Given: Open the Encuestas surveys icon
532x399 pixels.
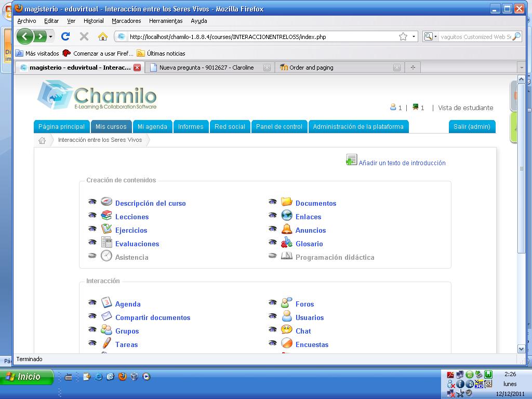Looking at the screenshot, I should point(286,344).
